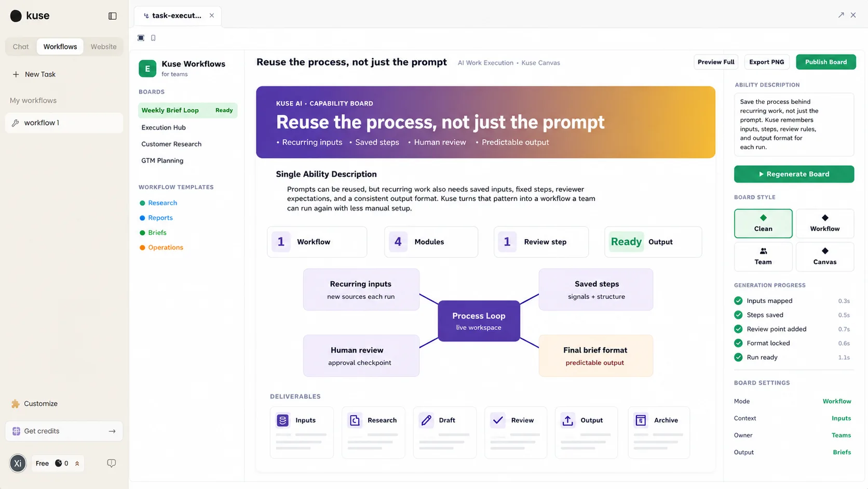Viewport: 868px width, 489px height.
Task: Click the Research deliverable document icon
Action: point(355,420)
